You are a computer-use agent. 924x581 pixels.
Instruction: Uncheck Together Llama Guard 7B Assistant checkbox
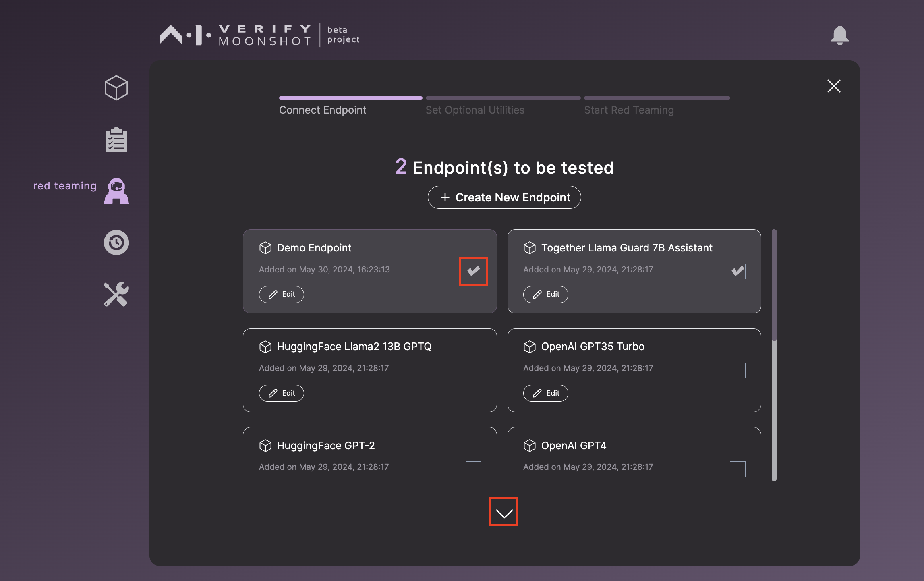[738, 271]
